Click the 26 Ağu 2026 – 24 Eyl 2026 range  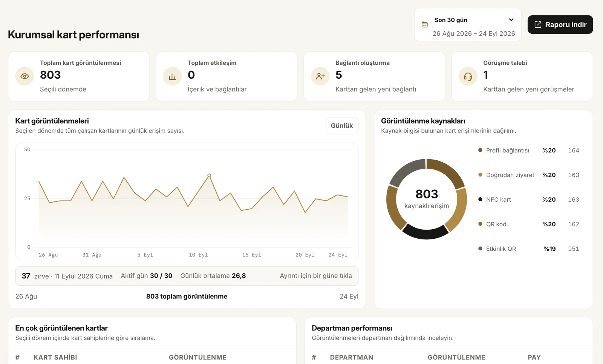coord(474,34)
